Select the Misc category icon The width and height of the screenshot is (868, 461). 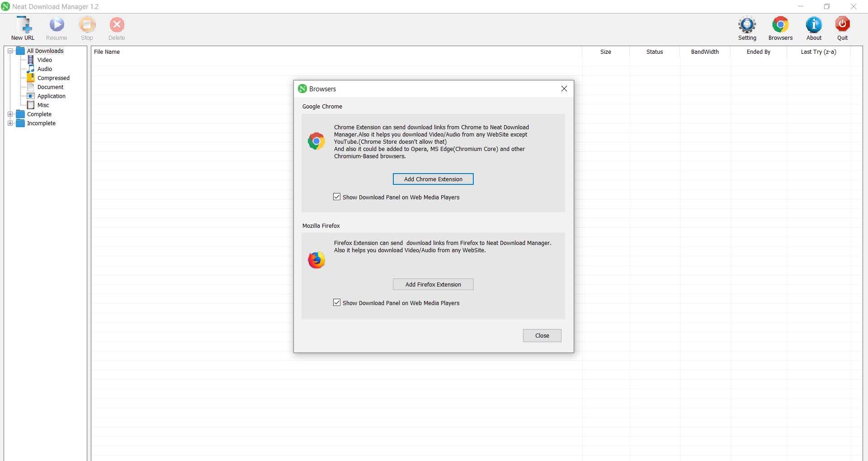pyautogui.click(x=31, y=105)
